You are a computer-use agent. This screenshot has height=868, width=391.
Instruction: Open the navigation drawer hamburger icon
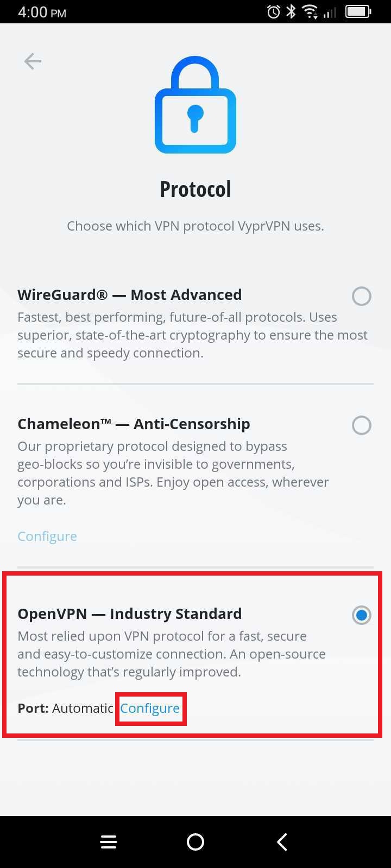pyautogui.click(x=109, y=842)
